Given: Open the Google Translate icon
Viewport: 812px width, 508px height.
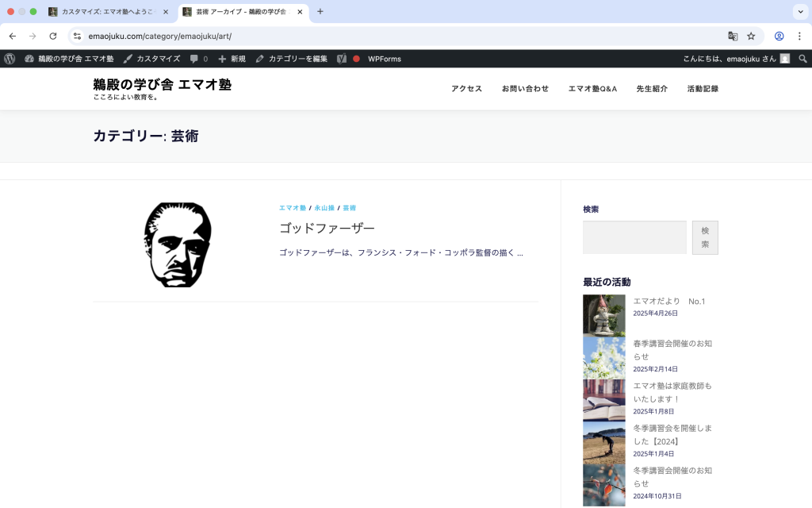Looking at the screenshot, I should [732, 37].
